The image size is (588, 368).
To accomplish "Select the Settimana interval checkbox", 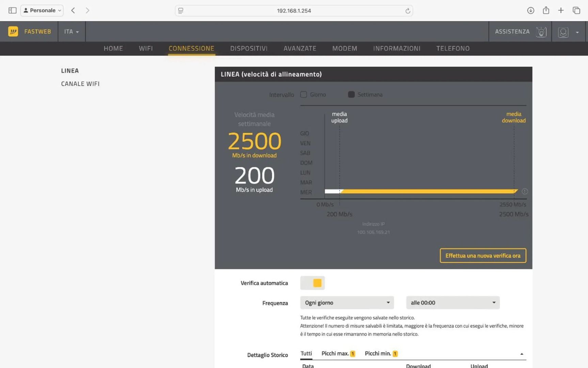I will pyautogui.click(x=351, y=95).
